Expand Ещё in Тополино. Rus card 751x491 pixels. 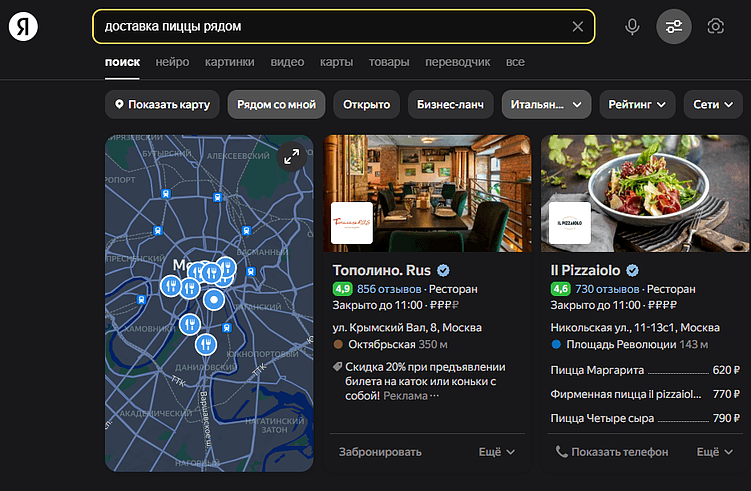497,452
